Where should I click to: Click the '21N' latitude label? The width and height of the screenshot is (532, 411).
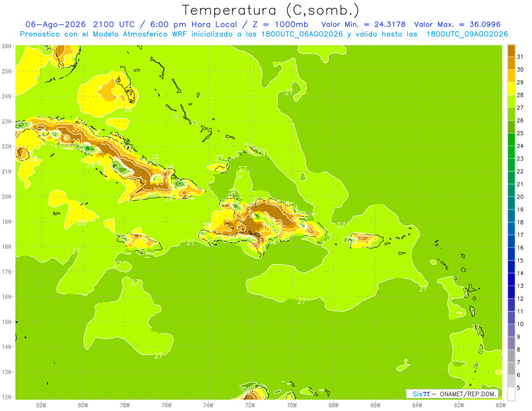coord(6,171)
